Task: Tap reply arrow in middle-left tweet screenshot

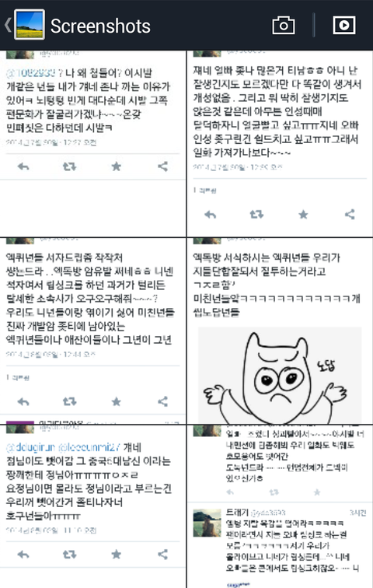Action: 23,401
